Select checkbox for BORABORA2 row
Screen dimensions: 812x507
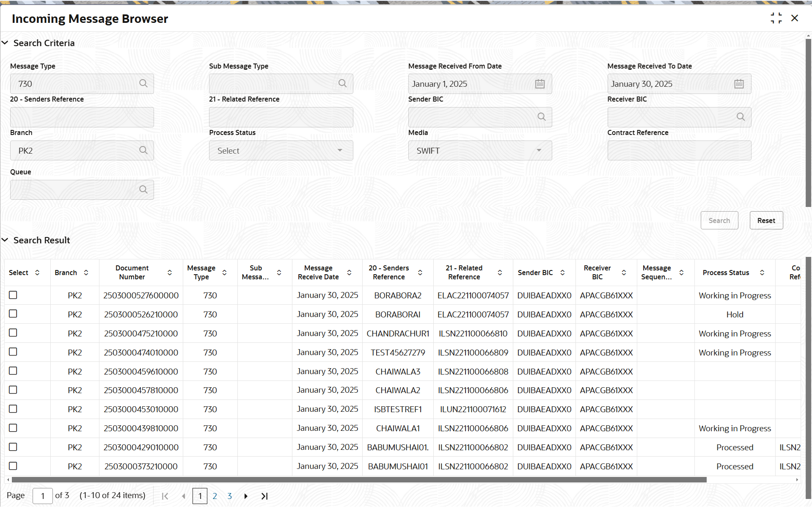[13, 295]
